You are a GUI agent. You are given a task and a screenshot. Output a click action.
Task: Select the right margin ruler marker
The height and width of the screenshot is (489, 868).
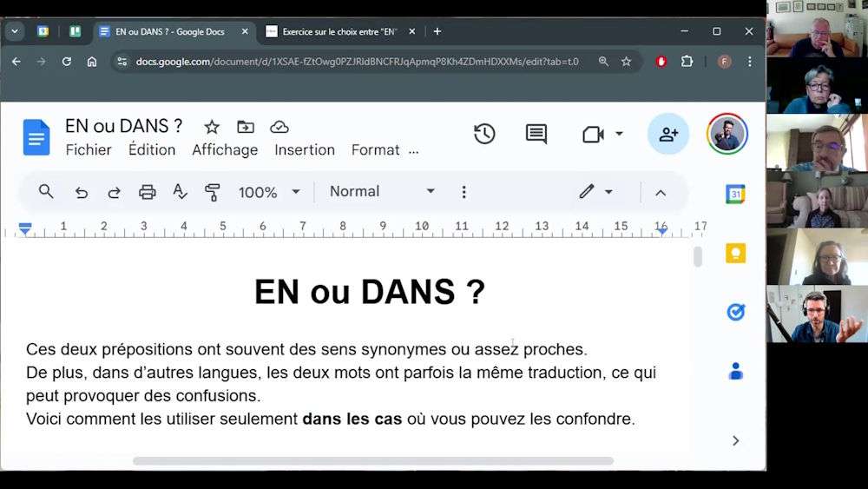[x=661, y=231]
